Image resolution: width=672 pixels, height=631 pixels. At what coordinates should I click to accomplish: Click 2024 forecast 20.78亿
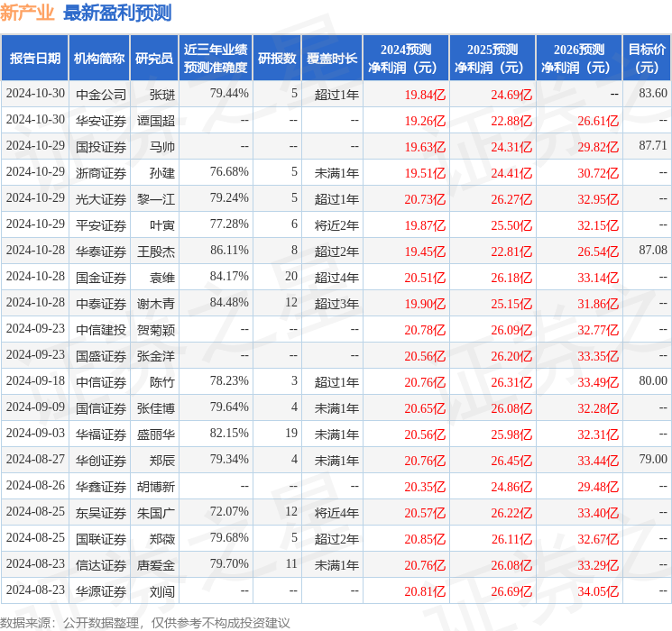(x=425, y=330)
